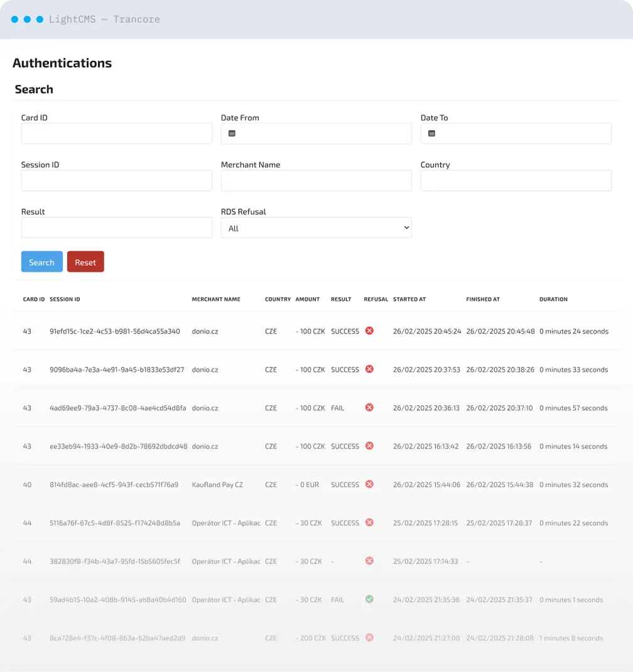Focus the Session ID input field

click(x=117, y=180)
